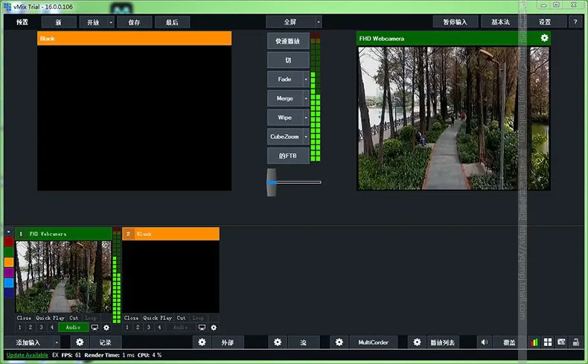Click the 基本法 button in top bar
This screenshot has width=588, height=364.
(x=501, y=22)
